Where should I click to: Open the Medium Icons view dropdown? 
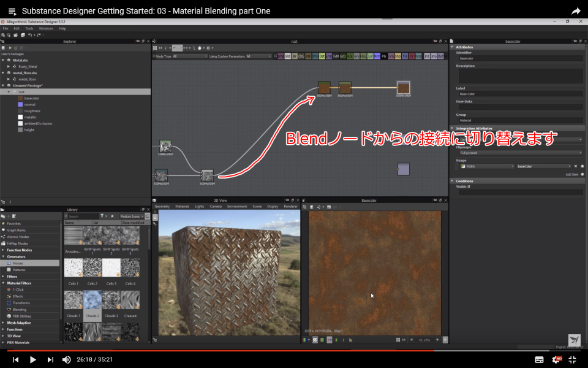coord(132,217)
